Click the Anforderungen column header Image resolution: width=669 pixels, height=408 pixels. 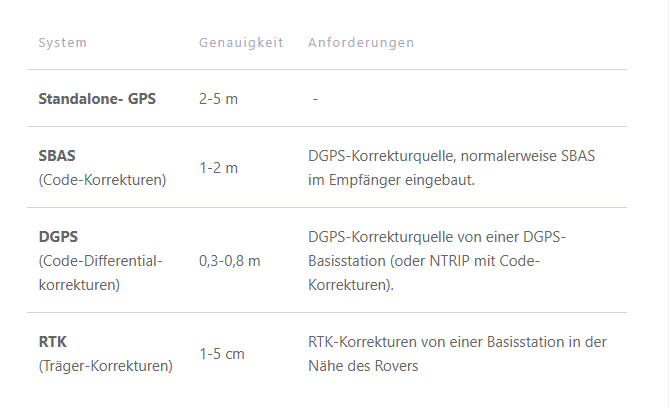pos(361,43)
